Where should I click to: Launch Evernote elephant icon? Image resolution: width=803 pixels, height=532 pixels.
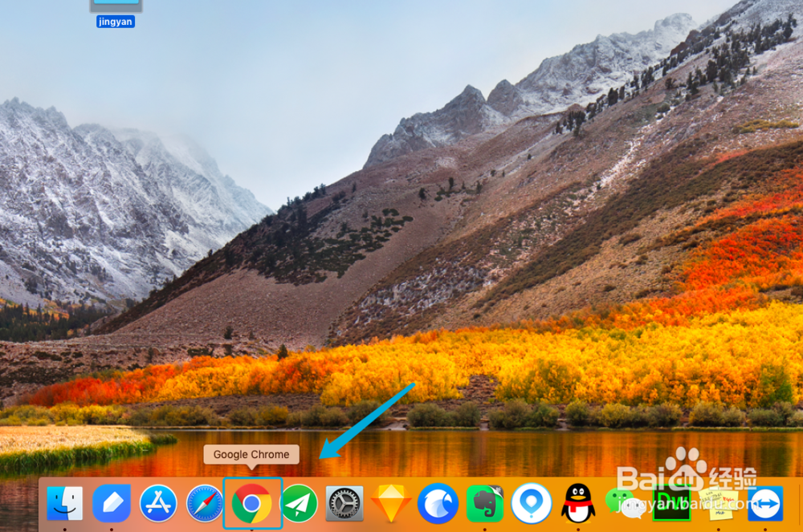click(485, 503)
